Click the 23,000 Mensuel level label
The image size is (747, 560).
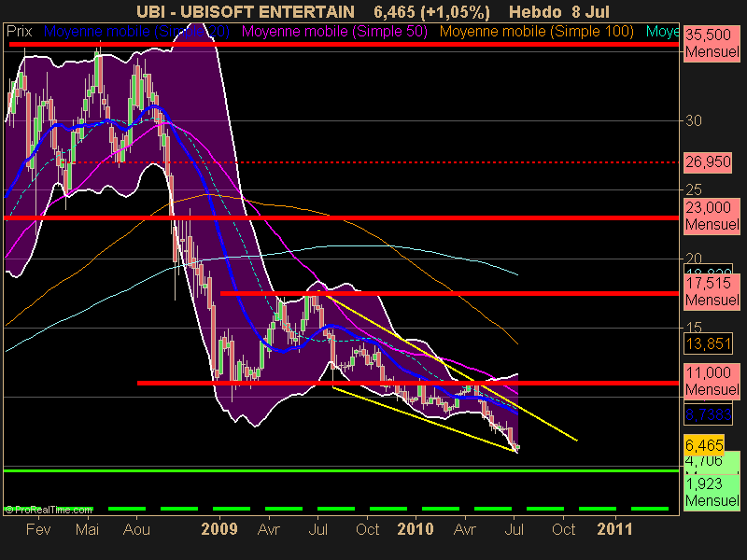[712, 217]
